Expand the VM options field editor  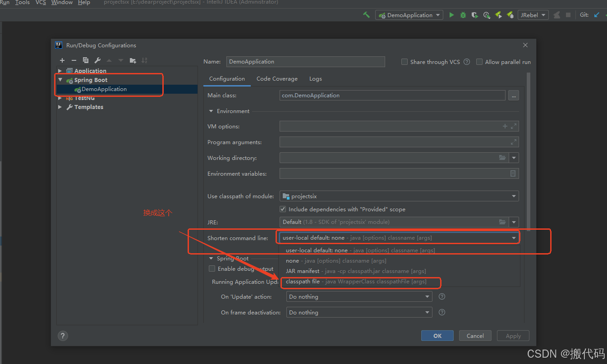(x=514, y=127)
